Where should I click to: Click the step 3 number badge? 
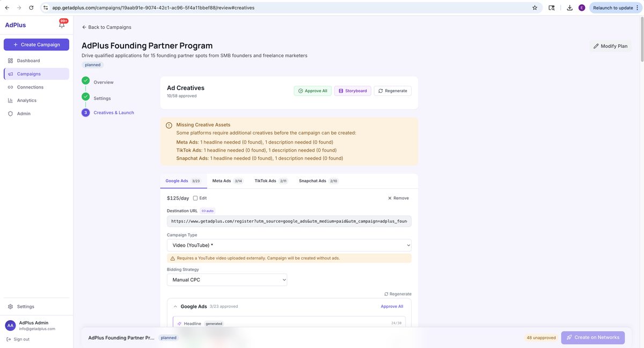click(85, 113)
